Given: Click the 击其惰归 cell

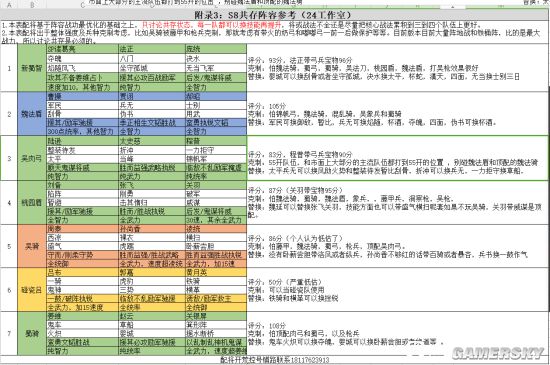Looking at the screenshot, I should pos(152,203).
